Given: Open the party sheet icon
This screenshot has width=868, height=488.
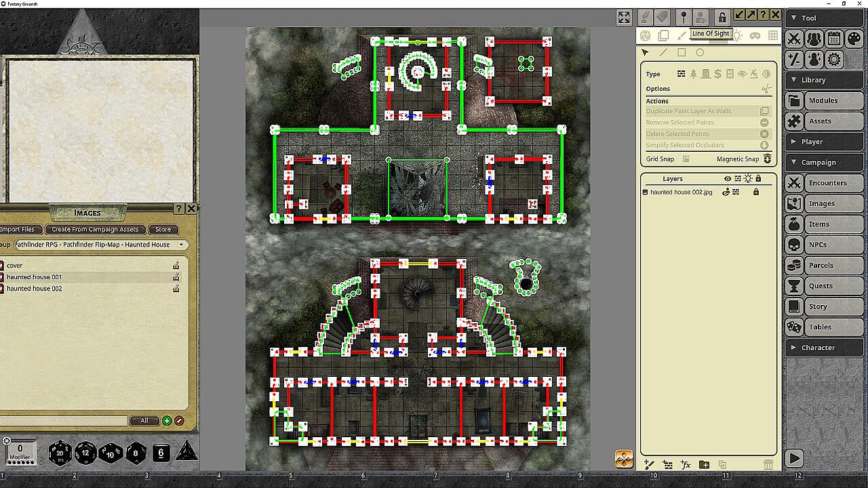Looking at the screenshot, I should tap(814, 39).
